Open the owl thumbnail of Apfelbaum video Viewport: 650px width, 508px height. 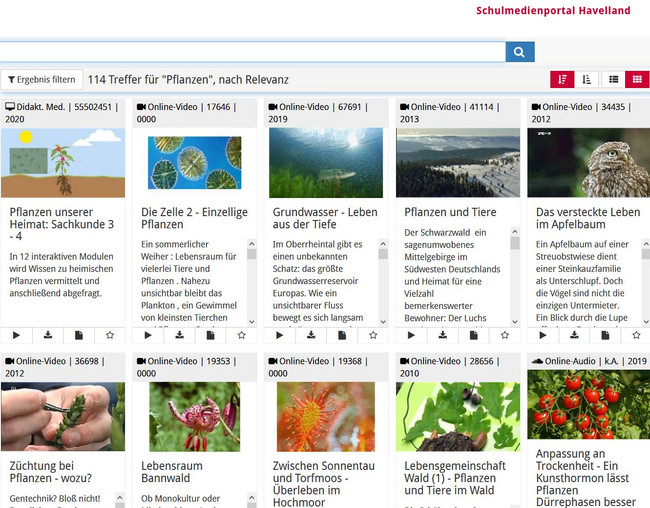click(x=588, y=162)
